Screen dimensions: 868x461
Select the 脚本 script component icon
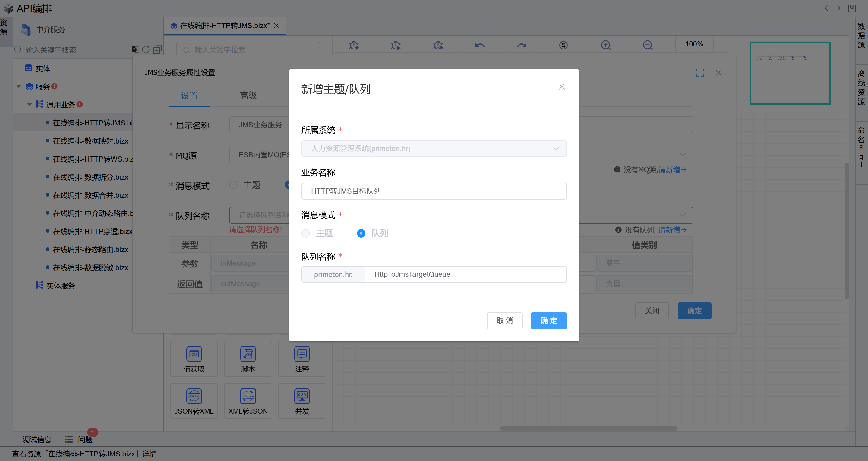[x=248, y=354]
